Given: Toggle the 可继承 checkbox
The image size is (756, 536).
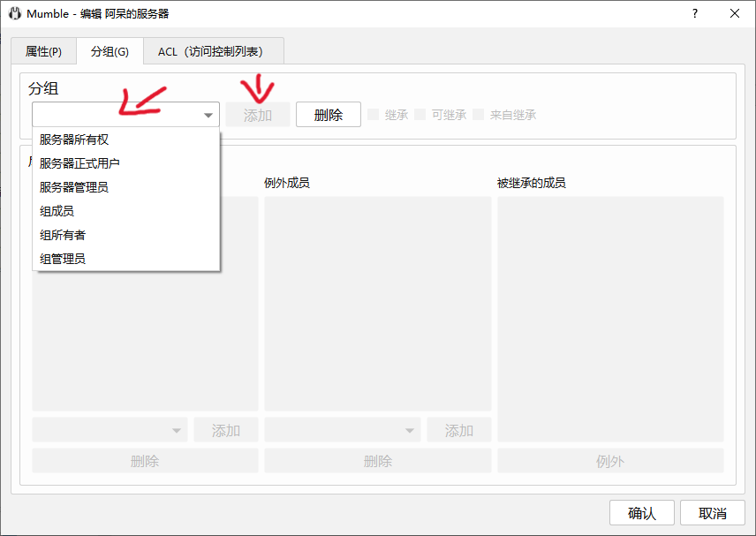Looking at the screenshot, I should (420, 115).
